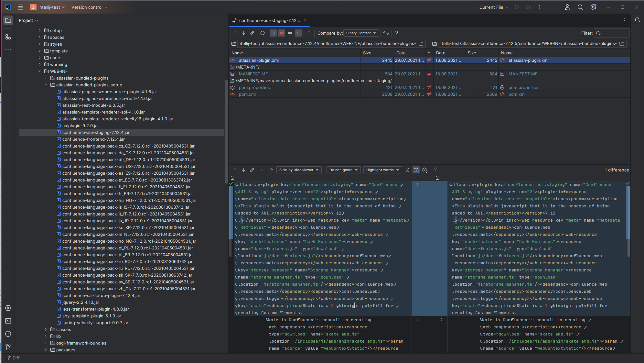Viewport: 644px width, 363px height.
Task: Open Current File run configuration dropdown
Action: pyautogui.click(x=494, y=7)
